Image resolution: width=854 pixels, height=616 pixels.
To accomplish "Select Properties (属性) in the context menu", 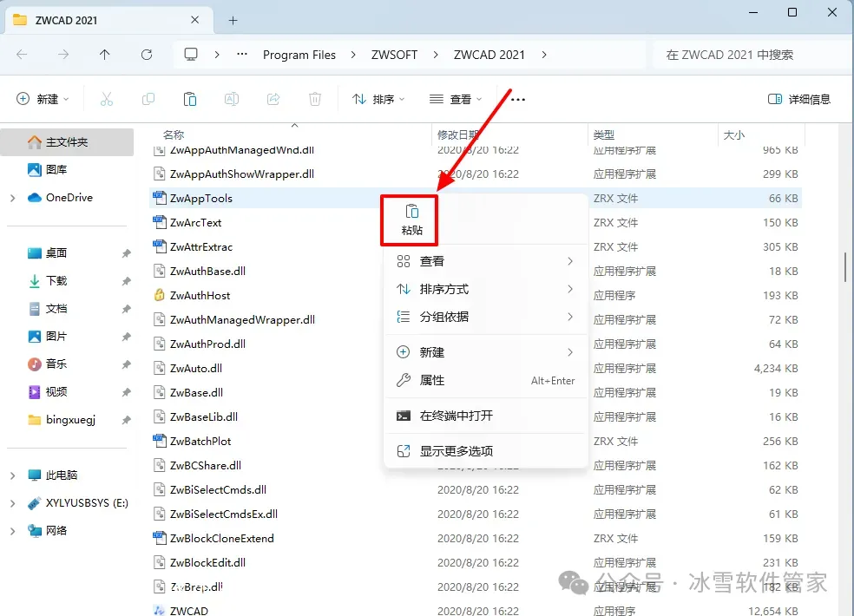I will [485, 380].
